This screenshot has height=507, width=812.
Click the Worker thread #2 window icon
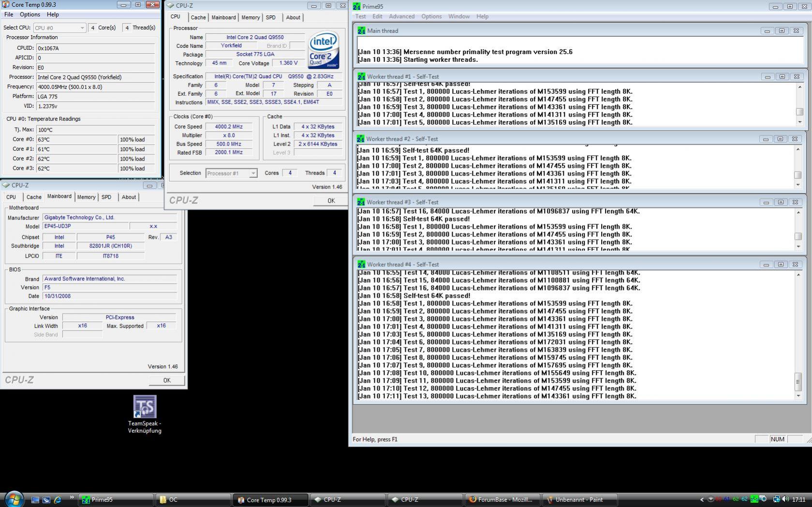click(x=360, y=139)
